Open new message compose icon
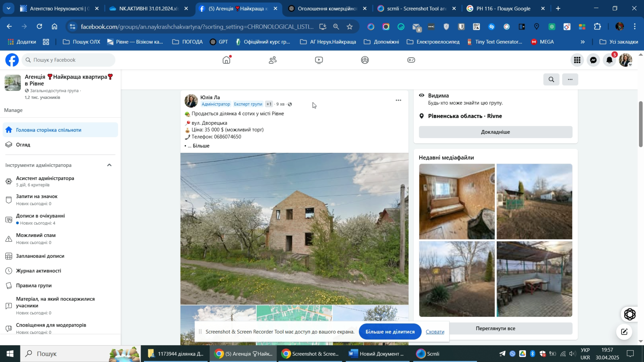The height and width of the screenshot is (362, 644). 624,332
